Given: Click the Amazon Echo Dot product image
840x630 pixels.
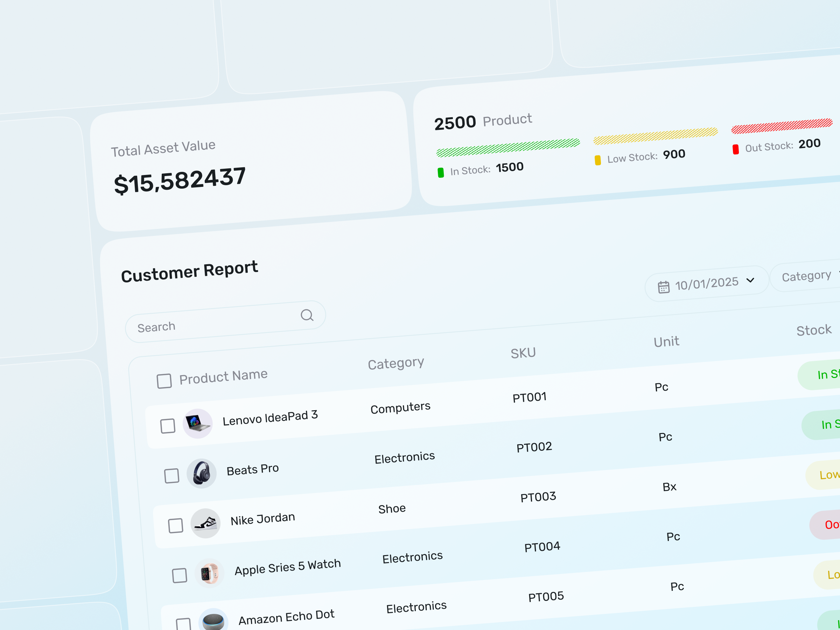Looking at the screenshot, I should pyautogui.click(x=214, y=619).
